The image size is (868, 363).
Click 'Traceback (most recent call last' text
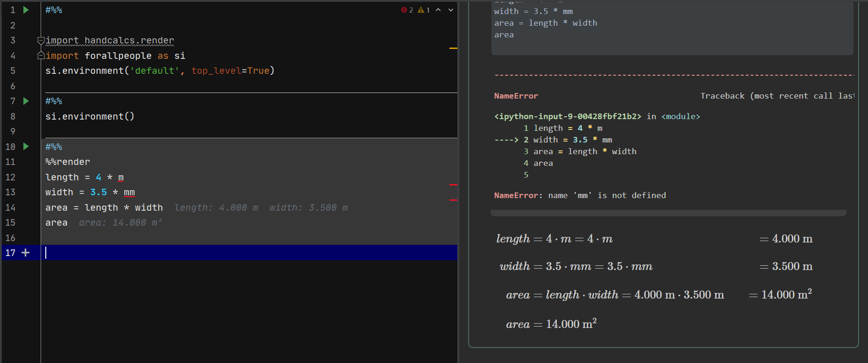777,96
